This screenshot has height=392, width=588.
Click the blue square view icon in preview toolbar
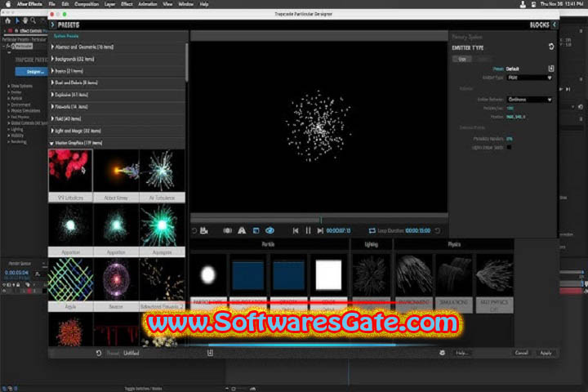click(x=256, y=230)
